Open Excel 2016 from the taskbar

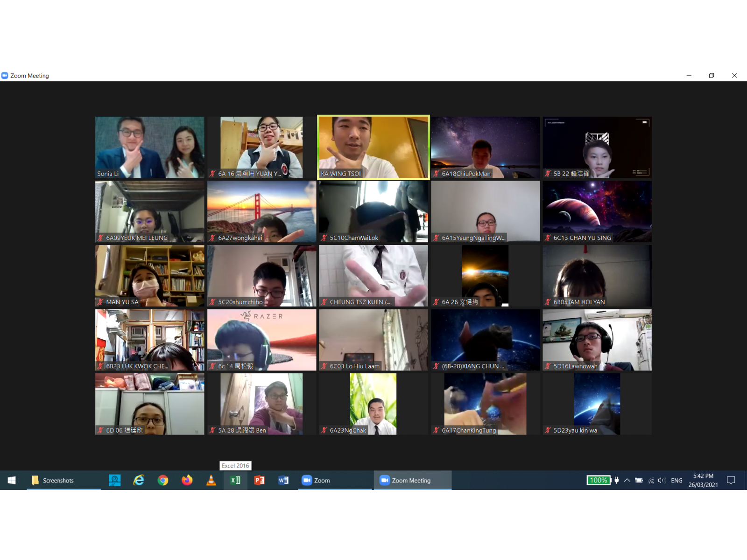click(235, 480)
